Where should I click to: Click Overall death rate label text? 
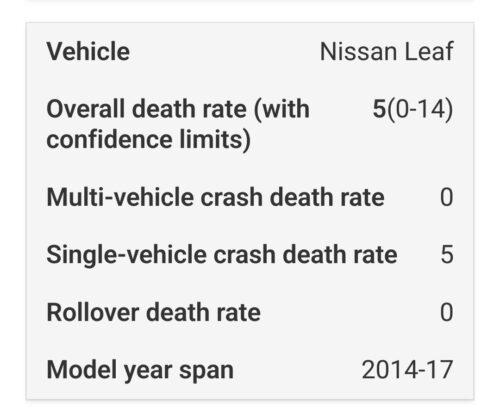point(178,124)
